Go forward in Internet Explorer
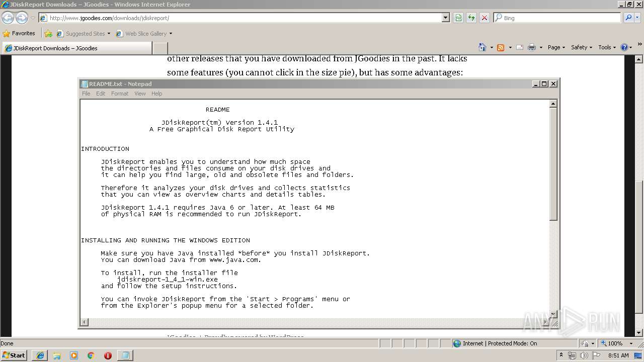The width and height of the screenshot is (644, 362). [22, 18]
